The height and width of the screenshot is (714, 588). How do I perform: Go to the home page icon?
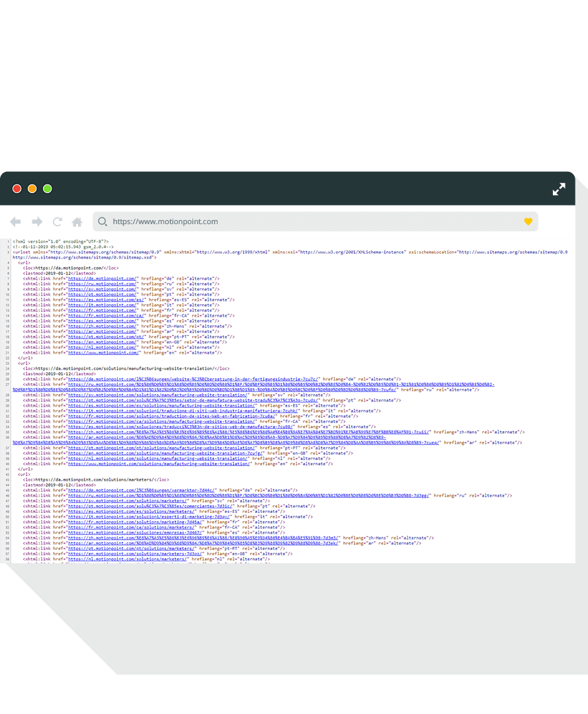click(77, 221)
